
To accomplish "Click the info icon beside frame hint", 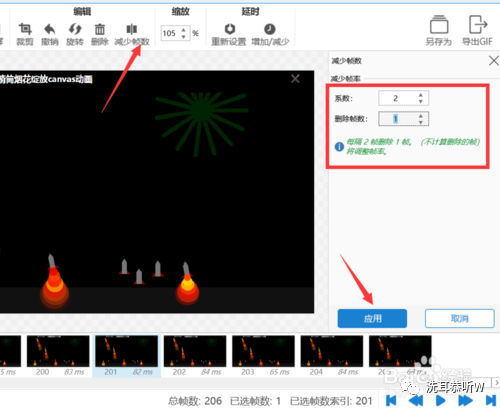I will tap(339, 147).
